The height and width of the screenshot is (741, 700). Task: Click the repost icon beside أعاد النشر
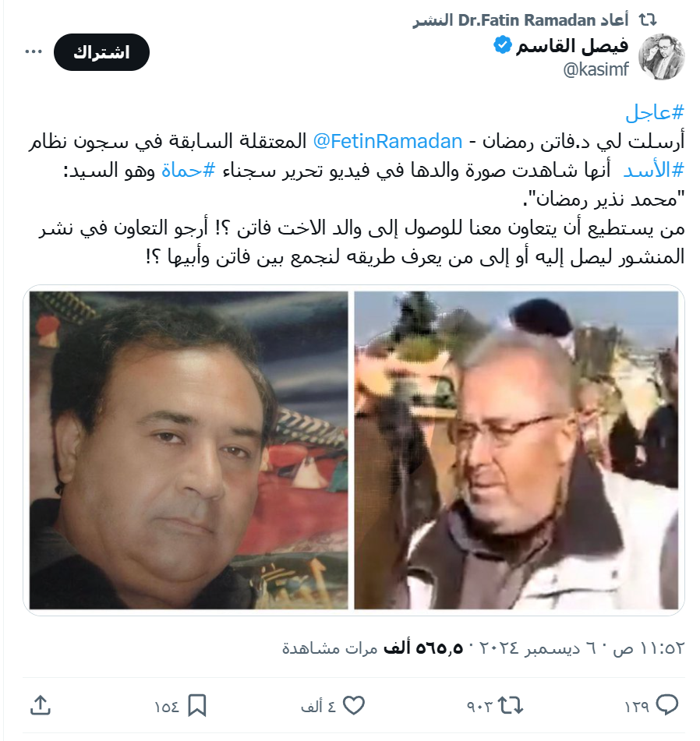pos(648,19)
